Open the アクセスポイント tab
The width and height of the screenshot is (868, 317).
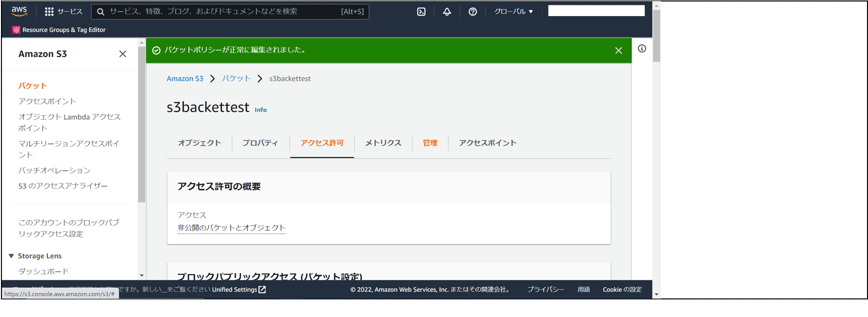point(487,143)
